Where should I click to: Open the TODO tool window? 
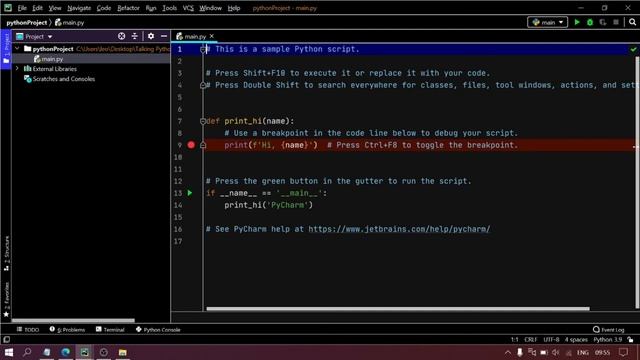click(28, 329)
